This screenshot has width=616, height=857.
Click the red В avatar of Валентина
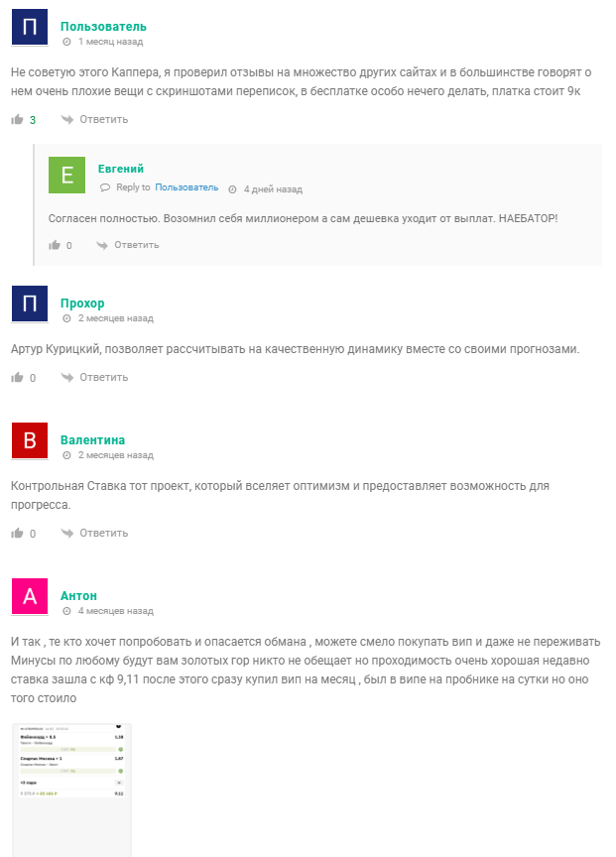30,440
